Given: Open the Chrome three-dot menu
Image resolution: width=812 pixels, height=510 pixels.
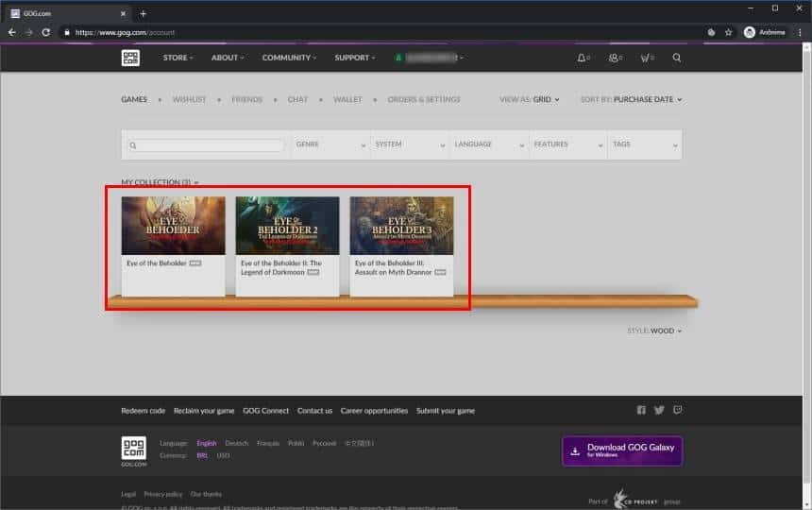Looking at the screenshot, I should pos(800,32).
